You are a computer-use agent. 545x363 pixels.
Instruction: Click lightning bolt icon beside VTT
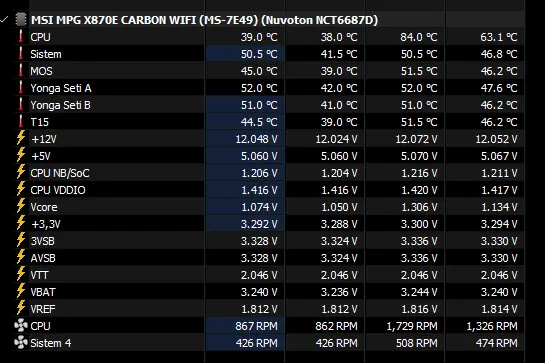point(21,274)
